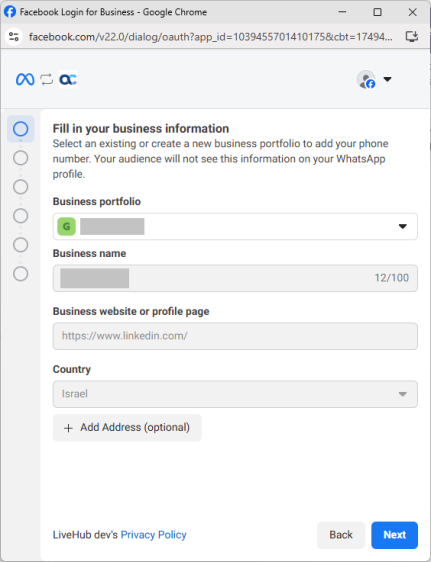Select the second step circle in sidebar
Screen dimensions: 431x562
click(20, 158)
